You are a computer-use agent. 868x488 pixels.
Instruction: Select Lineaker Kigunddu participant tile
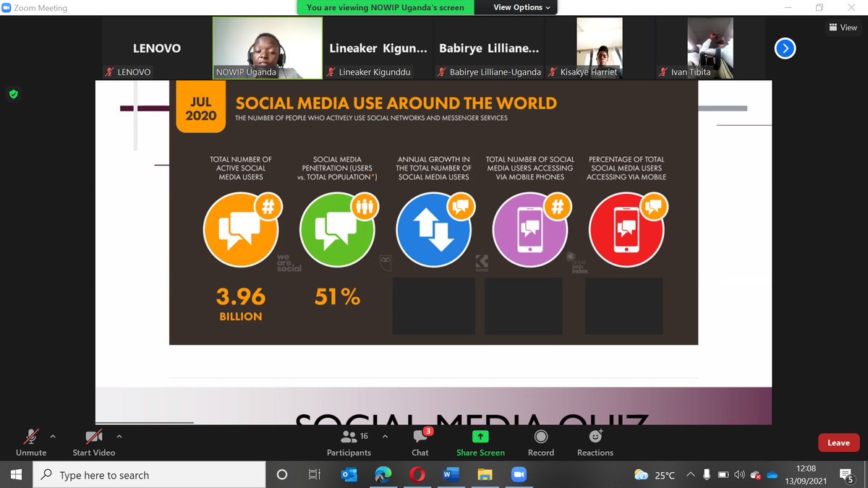[378, 48]
